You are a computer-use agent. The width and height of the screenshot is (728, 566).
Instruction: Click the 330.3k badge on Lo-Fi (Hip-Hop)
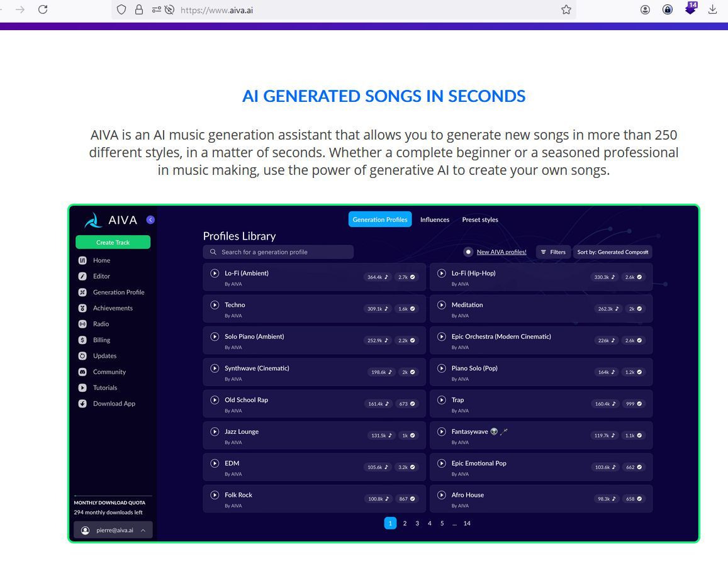pyautogui.click(x=605, y=277)
